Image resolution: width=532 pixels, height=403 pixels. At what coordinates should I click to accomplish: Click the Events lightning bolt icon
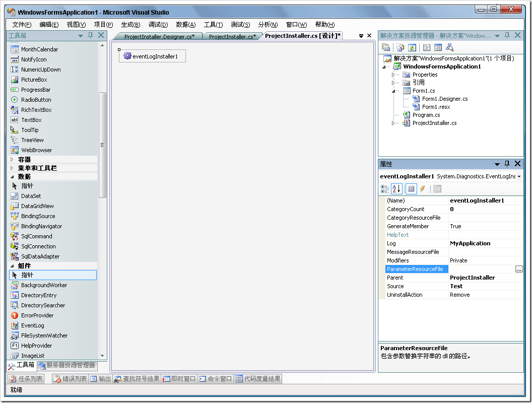pos(422,189)
